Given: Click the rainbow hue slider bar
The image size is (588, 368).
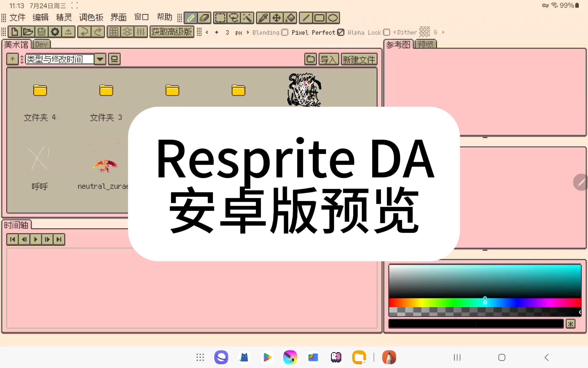Looking at the screenshot, I should 485,303.
